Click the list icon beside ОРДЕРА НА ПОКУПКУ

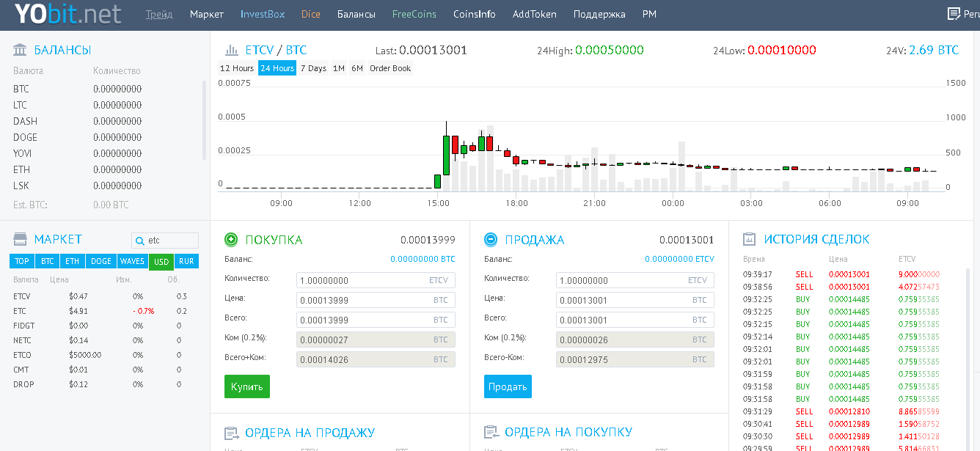pos(491,433)
